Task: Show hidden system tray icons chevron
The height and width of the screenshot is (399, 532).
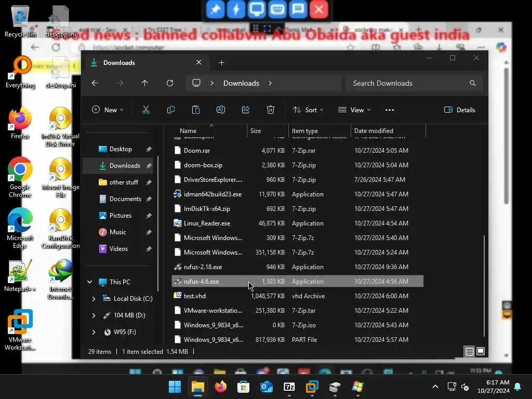Action: [435, 387]
